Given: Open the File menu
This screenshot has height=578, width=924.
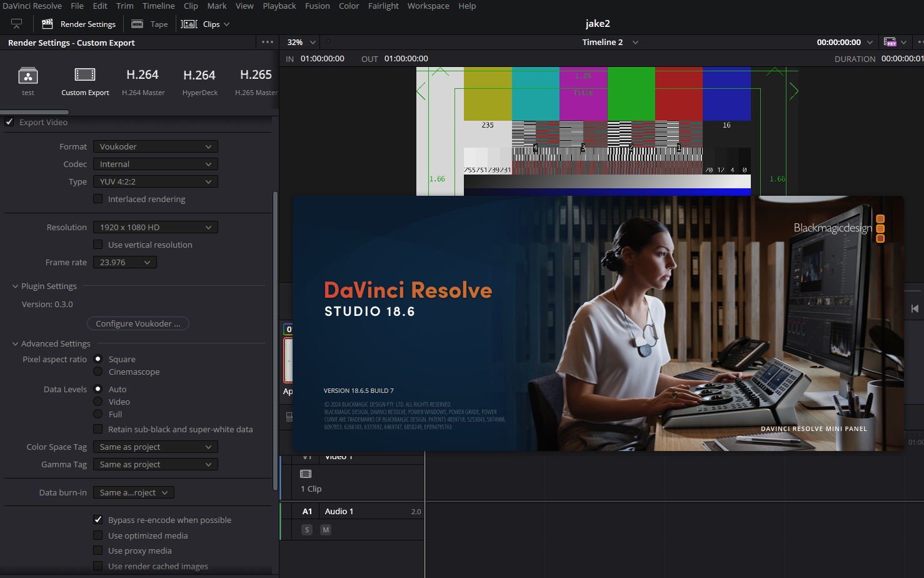Looking at the screenshot, I should pos(77,6).
